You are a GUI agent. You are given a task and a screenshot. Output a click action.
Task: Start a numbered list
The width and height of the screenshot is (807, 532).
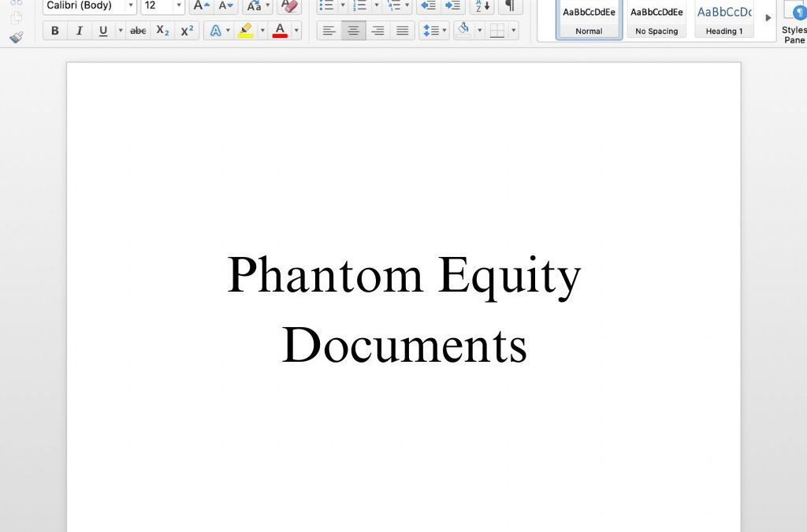[x=359, y=6]
